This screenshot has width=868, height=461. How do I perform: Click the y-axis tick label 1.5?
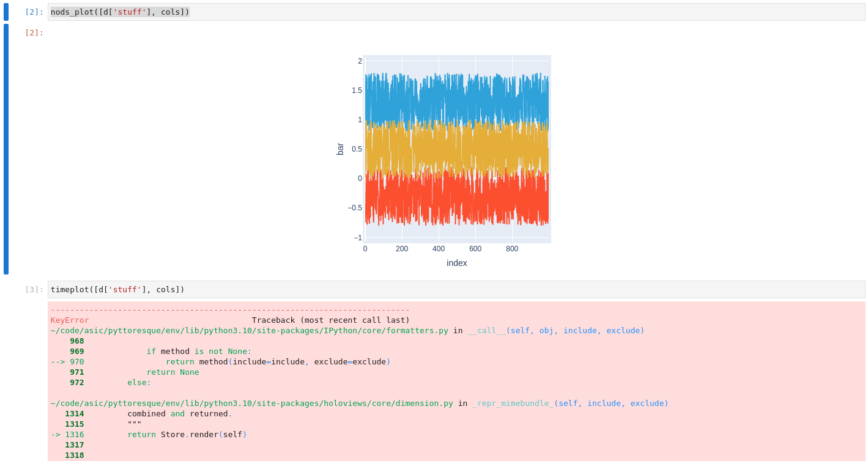point(357,90)
